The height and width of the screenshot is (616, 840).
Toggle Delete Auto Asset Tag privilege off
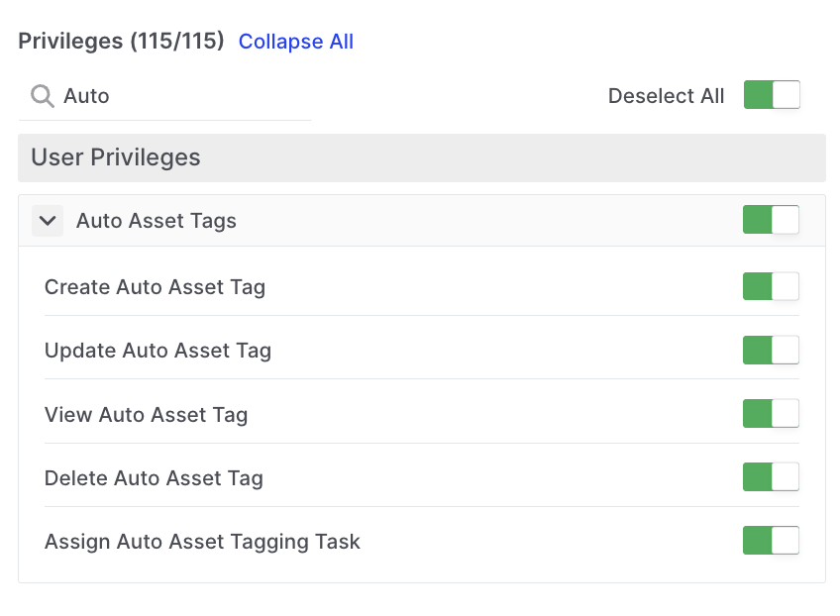(770, 477)
